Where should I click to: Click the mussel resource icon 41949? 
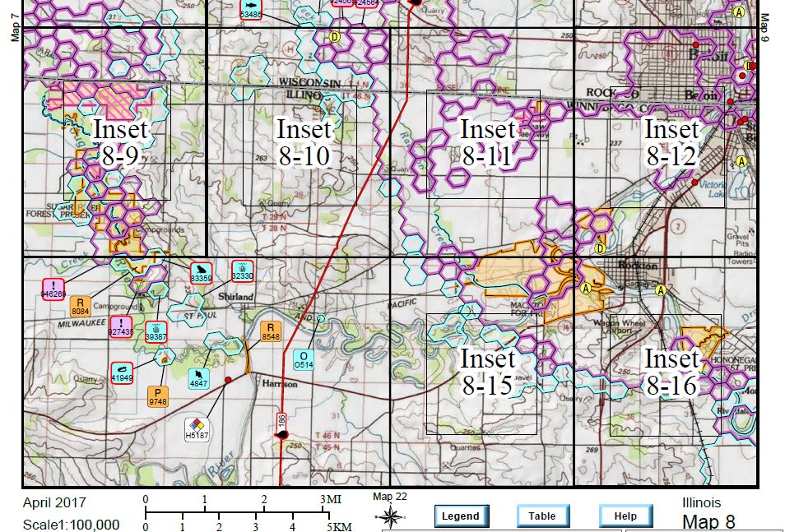click(x=122, y=372)
